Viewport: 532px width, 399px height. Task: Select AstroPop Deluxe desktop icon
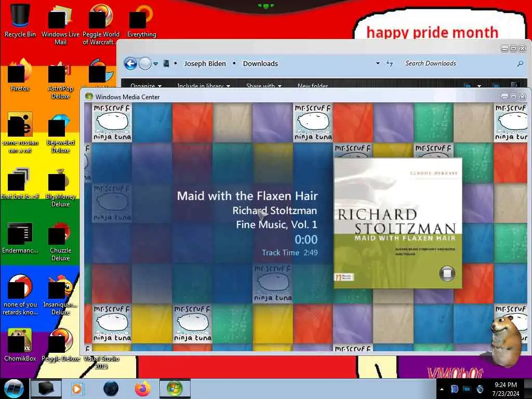(60, 79)
